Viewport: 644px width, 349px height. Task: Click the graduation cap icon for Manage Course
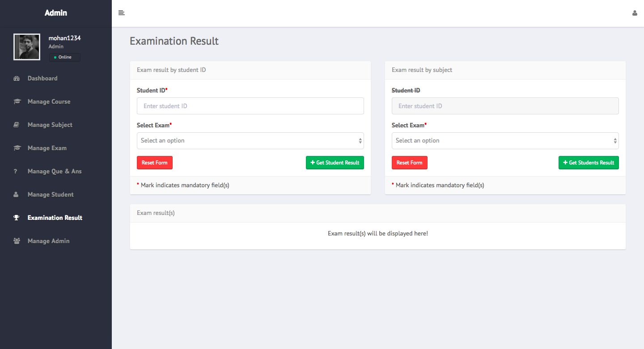(17, 101)
